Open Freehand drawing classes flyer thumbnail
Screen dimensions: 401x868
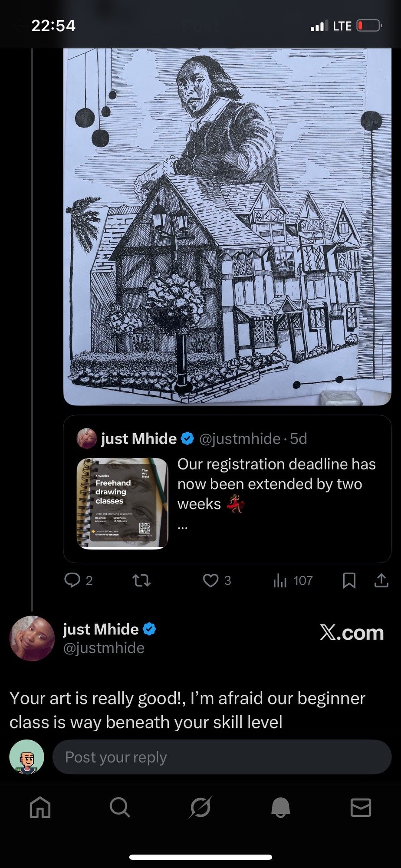click(x=122, y=503)
